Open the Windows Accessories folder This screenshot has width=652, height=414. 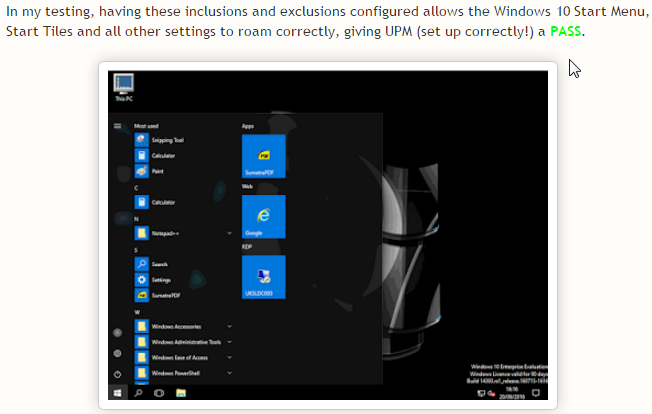[183, 326]
